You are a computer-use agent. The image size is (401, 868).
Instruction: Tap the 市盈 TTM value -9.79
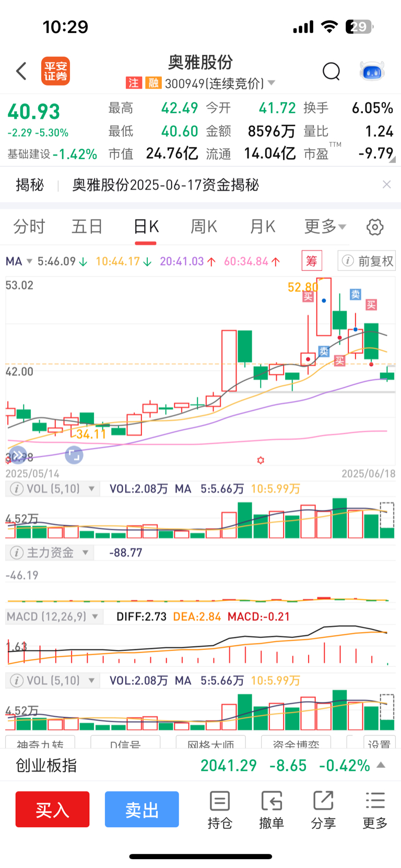coord(375,153)
